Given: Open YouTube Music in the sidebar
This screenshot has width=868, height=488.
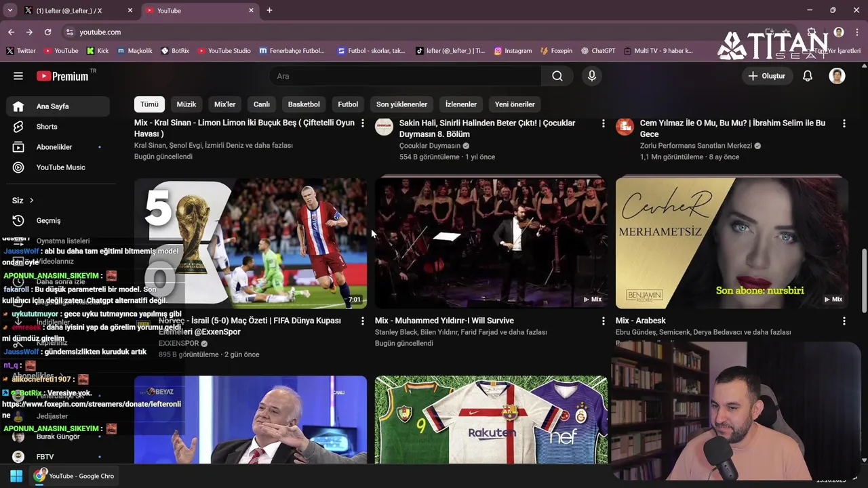Looking at the screenshot, I should [x=58, y=167].
